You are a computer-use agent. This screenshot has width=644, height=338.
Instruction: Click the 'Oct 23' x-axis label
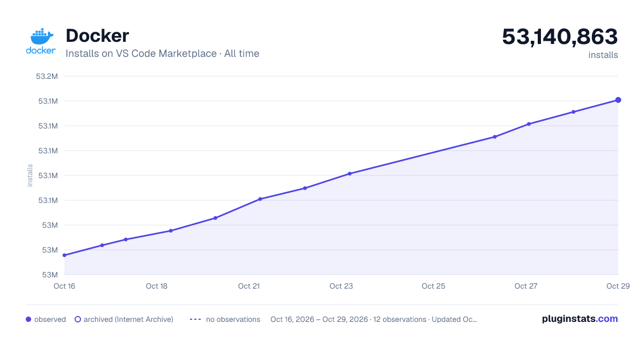point(341,286)
